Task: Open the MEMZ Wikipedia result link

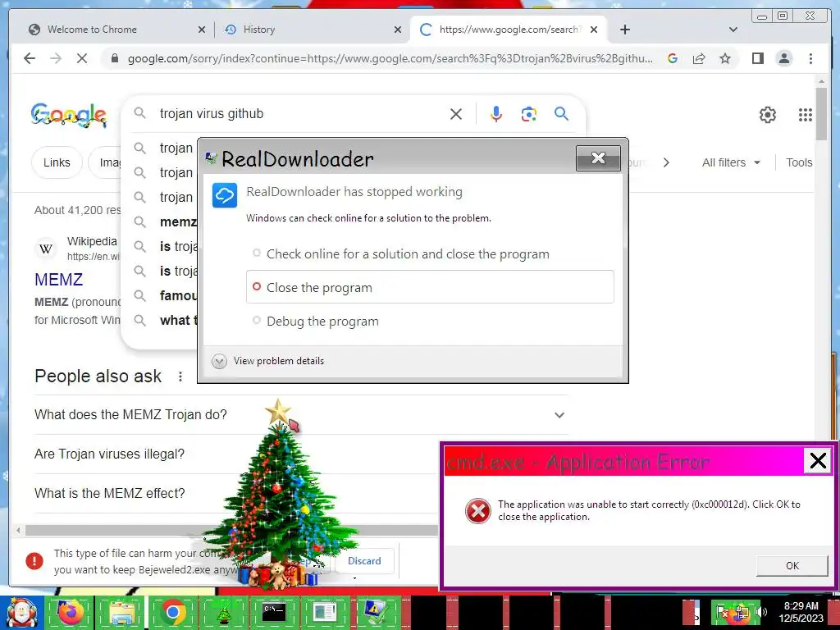Action: (58, 279)
